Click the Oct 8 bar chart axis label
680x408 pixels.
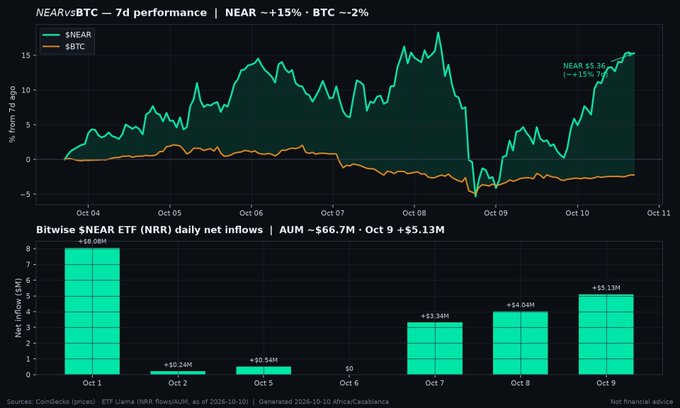point(520,383)
